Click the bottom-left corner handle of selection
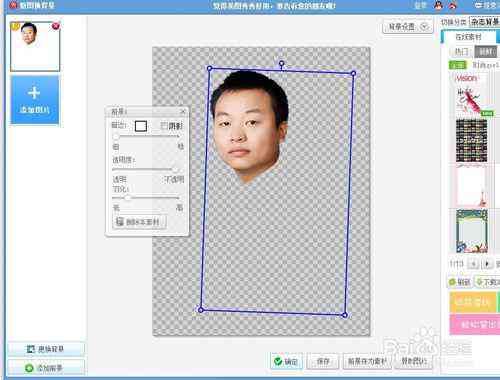The height and width of the screenshot is (380, 500). click(x=201, y=310)
